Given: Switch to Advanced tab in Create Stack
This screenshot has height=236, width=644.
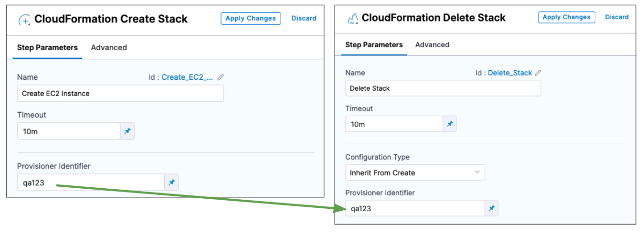Looking at the screenshot, I should 109,47.
